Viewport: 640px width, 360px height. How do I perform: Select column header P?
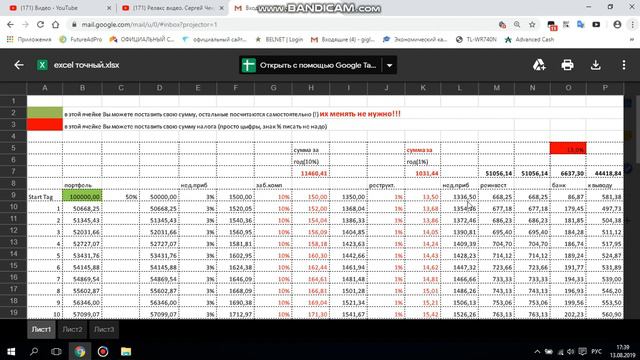(605, 88)
